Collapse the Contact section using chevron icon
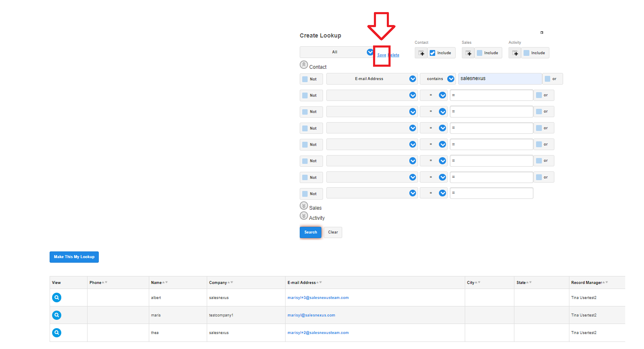Image resolution: width=644 pixels, height=349 pixels. coord(304,65)
